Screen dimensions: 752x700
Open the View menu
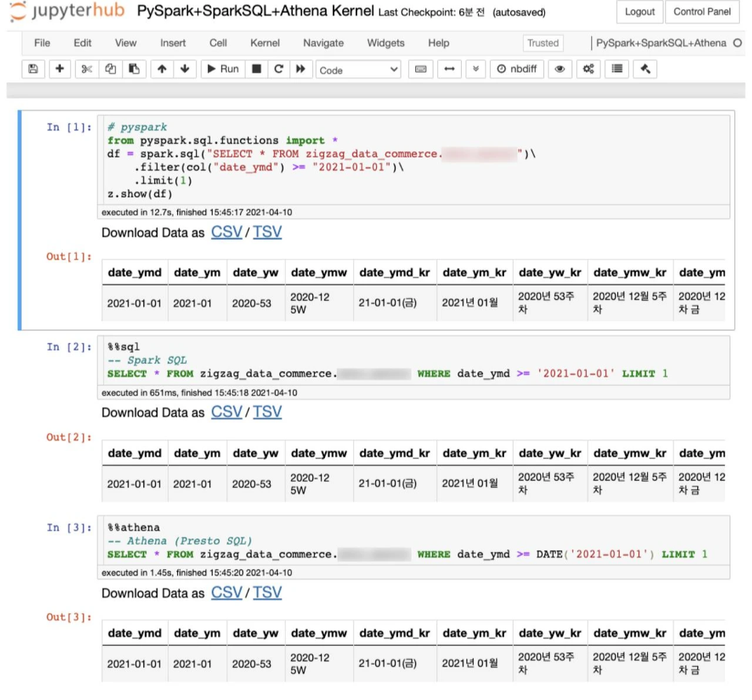tap(126, 43)
